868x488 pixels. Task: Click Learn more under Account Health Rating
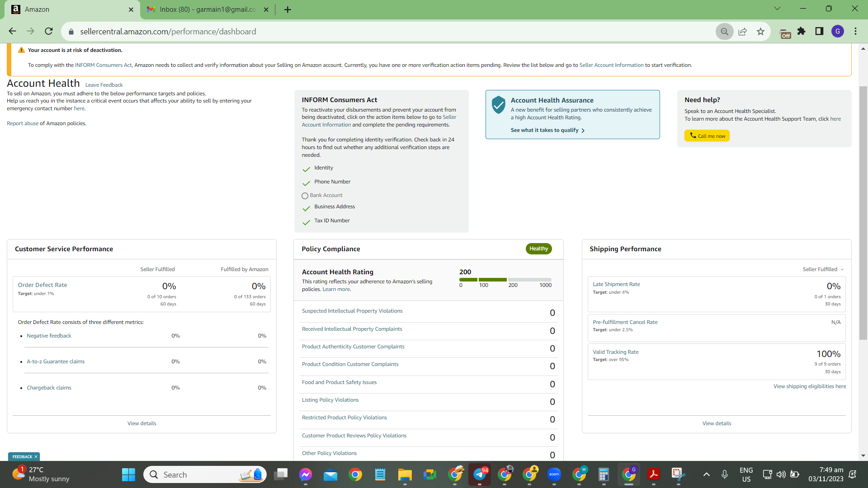click(x=336, y=289)
